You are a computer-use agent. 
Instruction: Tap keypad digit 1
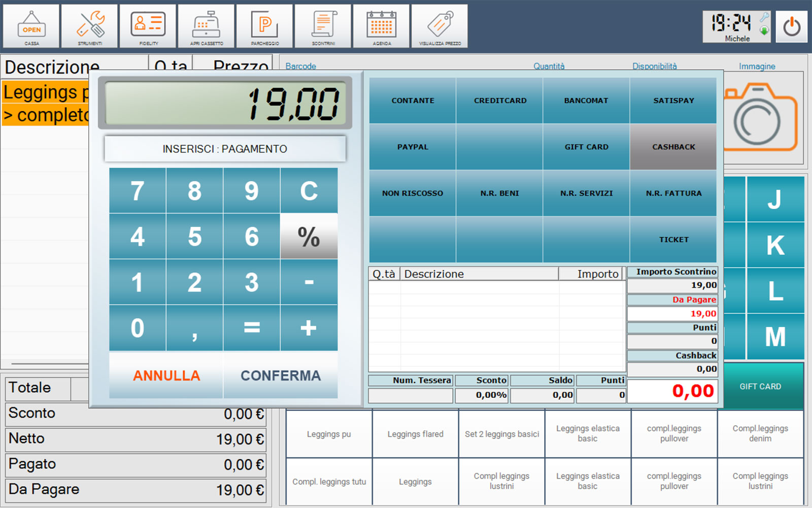pos(138,282)
